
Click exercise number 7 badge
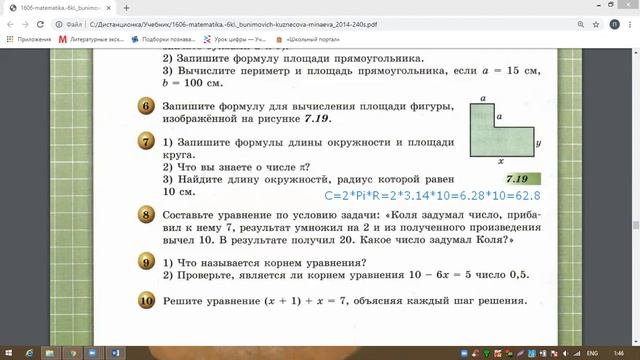[x=146, y=142]
